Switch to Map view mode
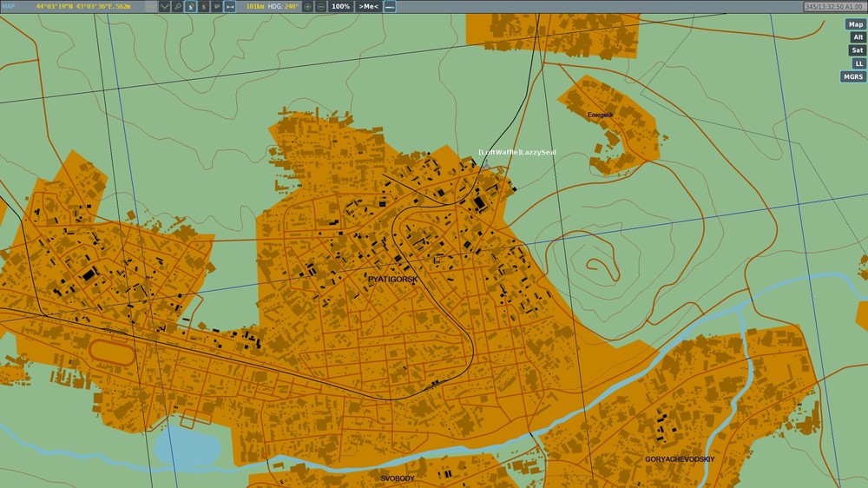This screenshot has width=868, height=488. tap(856, 24)
